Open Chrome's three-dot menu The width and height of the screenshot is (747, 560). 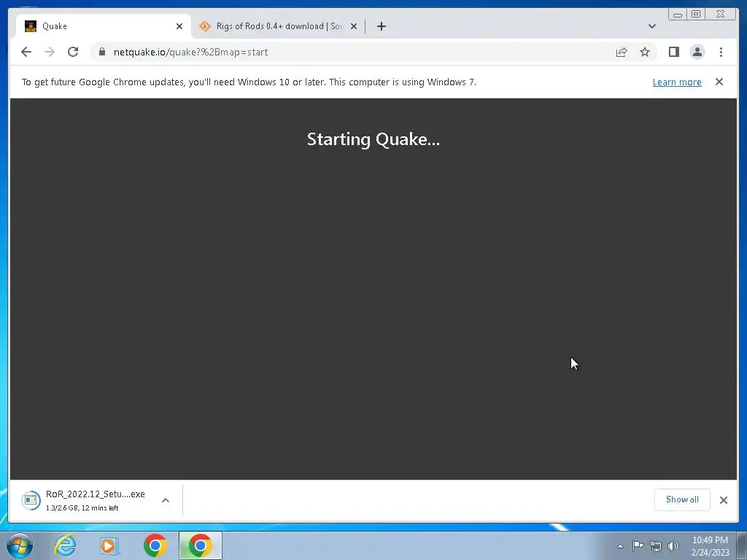(721, 52)
